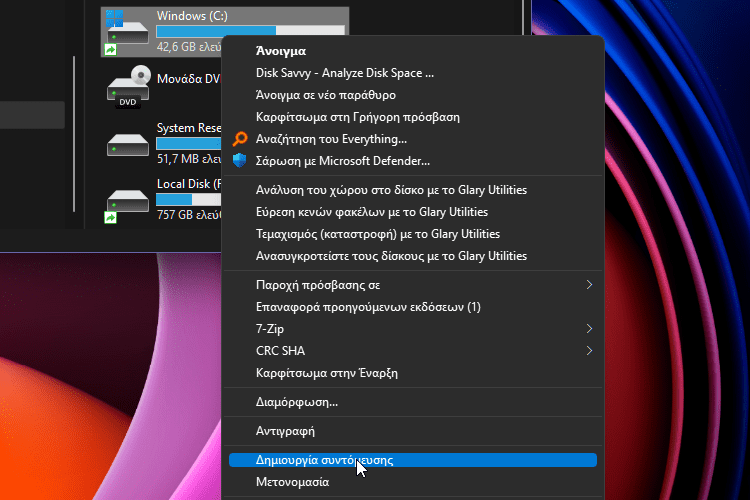The image size is (750, 500).
Task: Select Σάρωση με Microsoft Defender
Action: [413, 161]
